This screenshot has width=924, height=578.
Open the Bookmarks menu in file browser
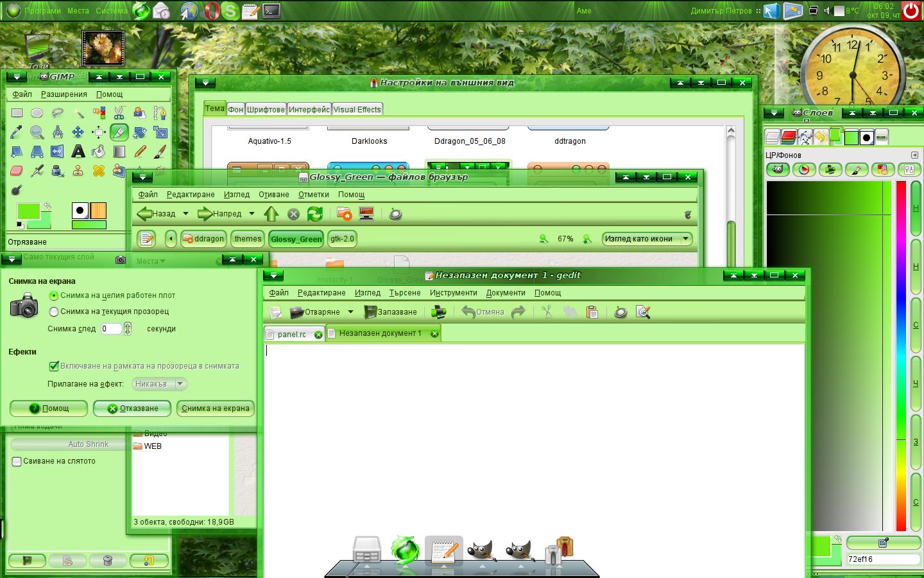tap(314, 195)
